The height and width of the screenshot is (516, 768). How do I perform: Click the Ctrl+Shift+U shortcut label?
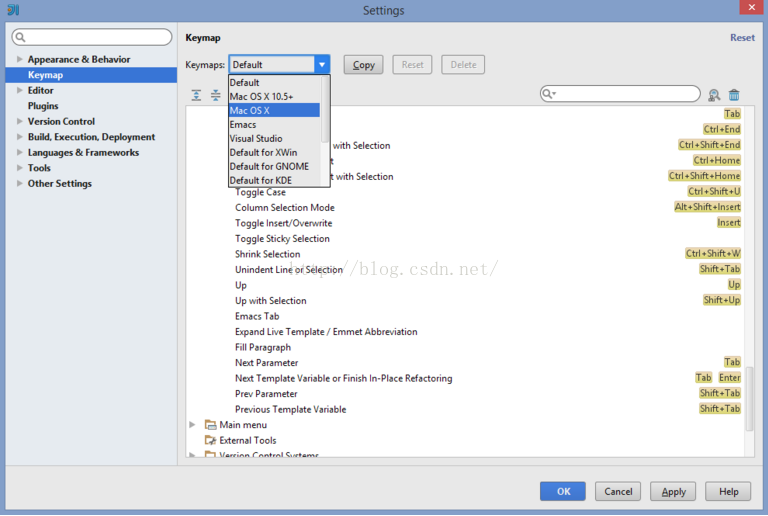[x=714, y=191]
